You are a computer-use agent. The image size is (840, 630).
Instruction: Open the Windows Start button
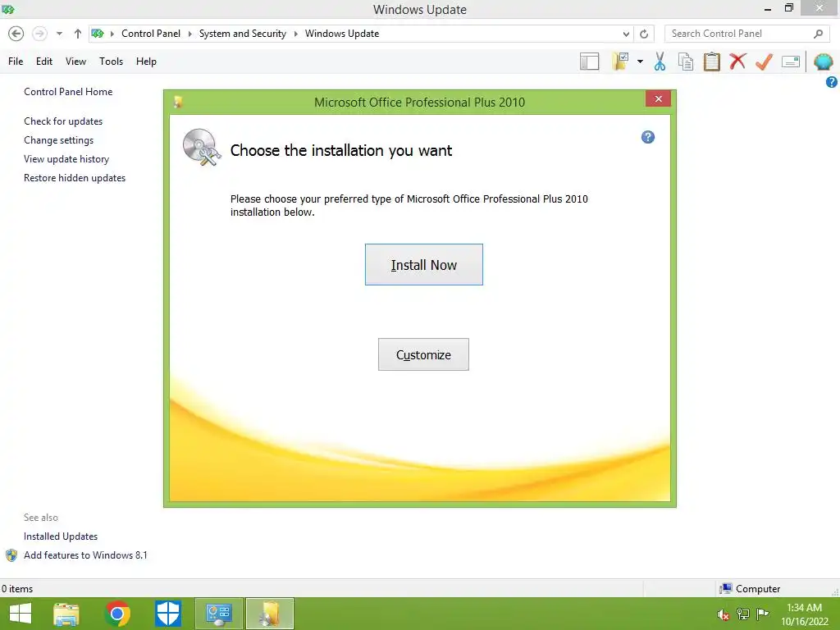coord(21,614)
